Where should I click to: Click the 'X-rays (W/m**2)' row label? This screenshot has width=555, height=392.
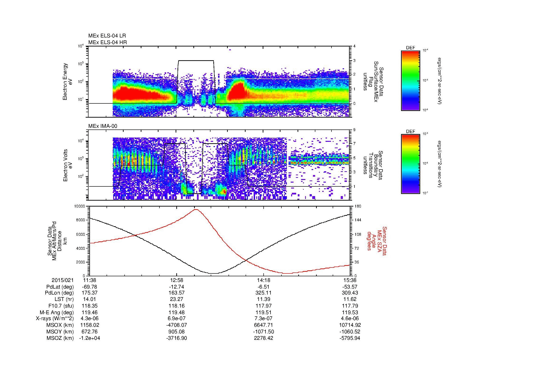point(55,318)
